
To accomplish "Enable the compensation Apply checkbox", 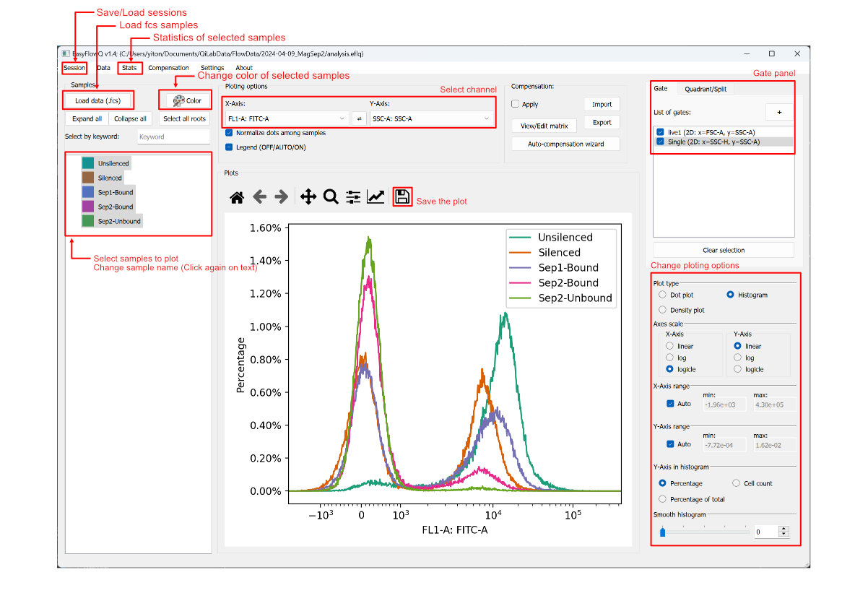I will click(516, 104).
